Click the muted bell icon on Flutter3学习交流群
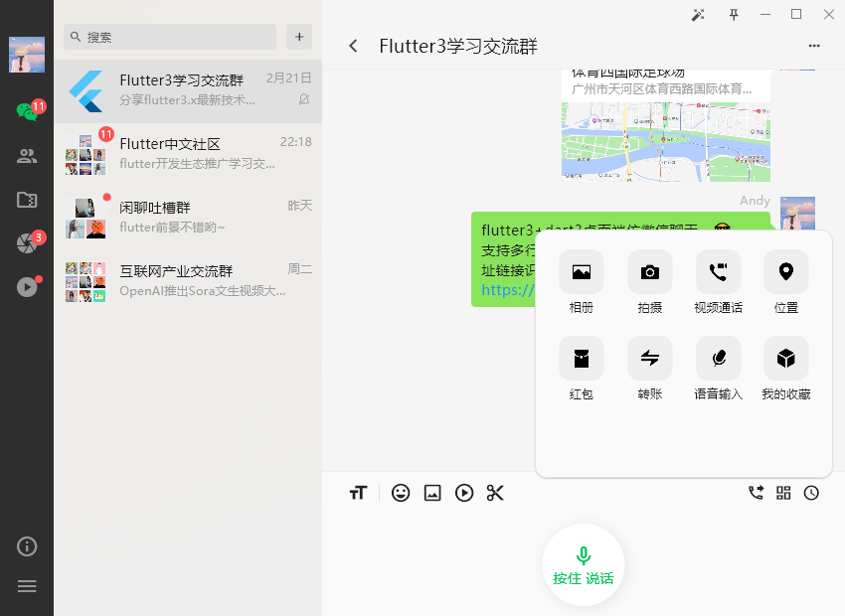The width and height of the screenshot is (845, 616). coord(304,99)
